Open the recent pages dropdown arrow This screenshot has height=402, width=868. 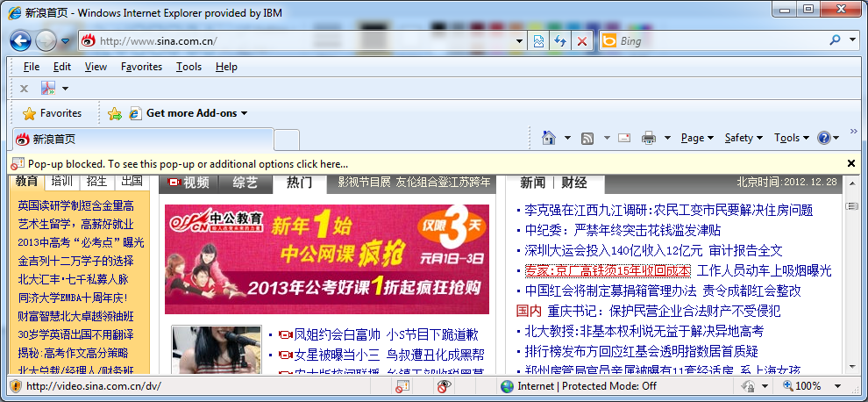point(65,41)
